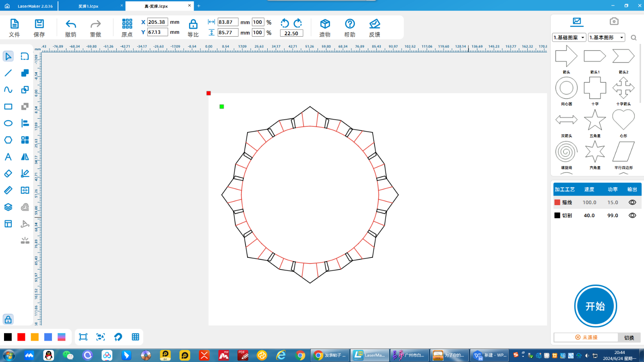644x362 pixels.
Task: Open the camera panel icon
Action: [614, 21]
